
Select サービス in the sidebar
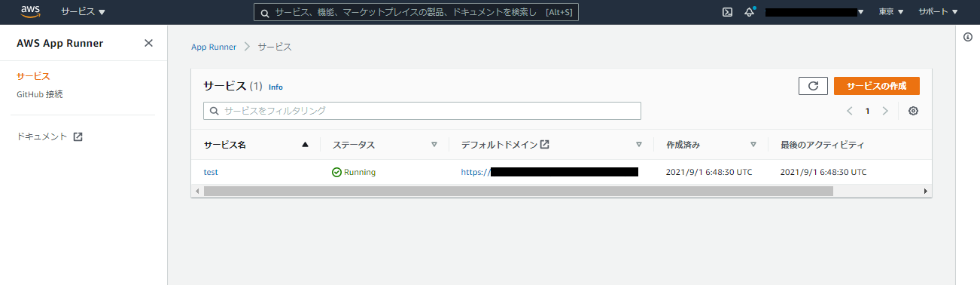point(33,76)
